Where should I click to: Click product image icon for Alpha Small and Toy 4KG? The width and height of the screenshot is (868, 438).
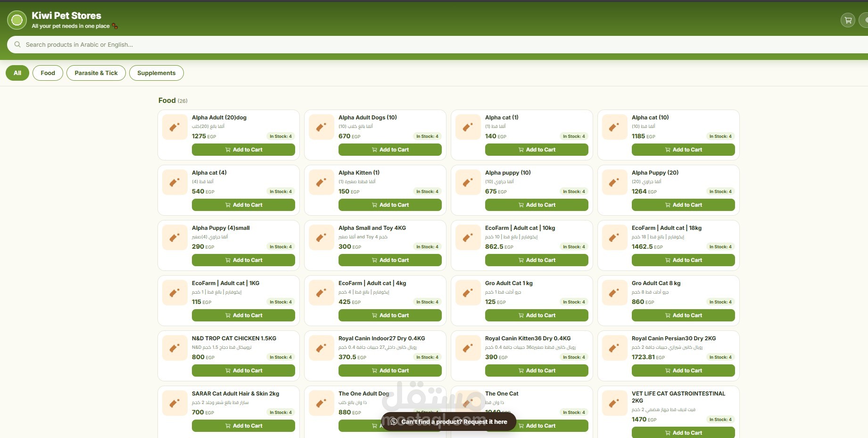321,237
